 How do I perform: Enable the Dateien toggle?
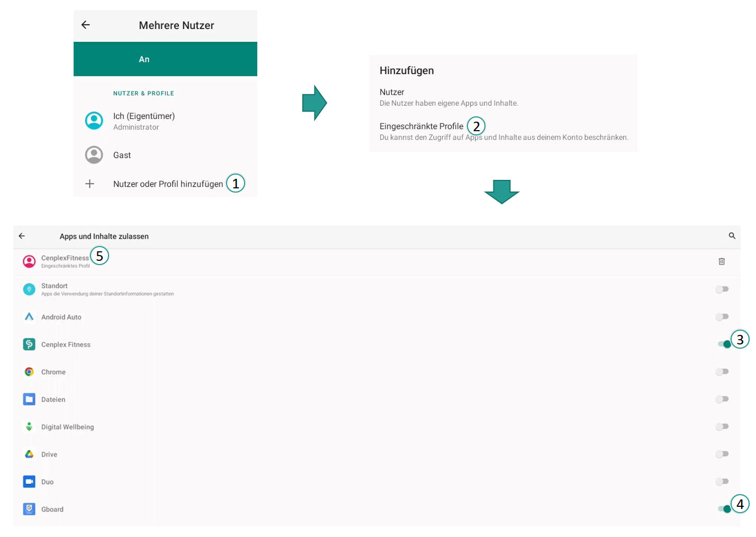coord(722,399)
